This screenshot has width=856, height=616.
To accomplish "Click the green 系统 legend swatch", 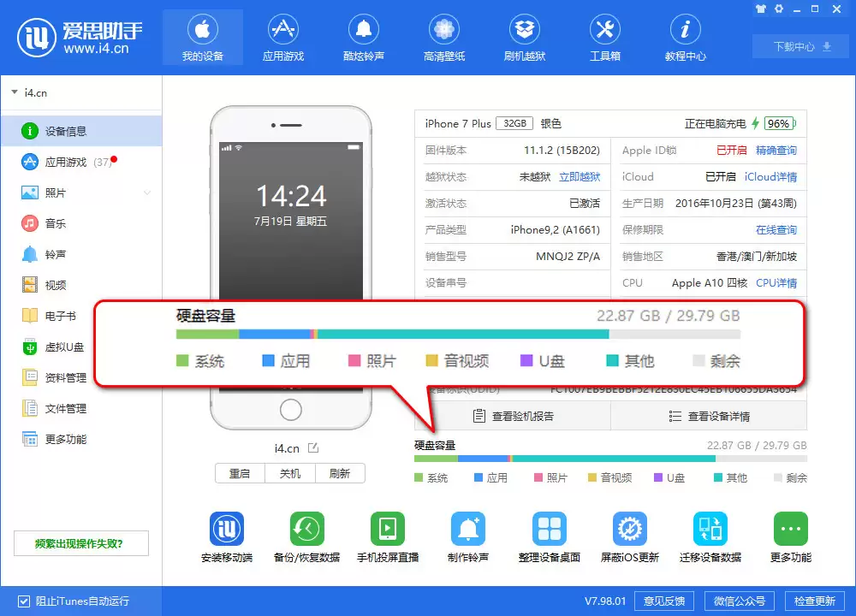I will (x=419, y=478).
